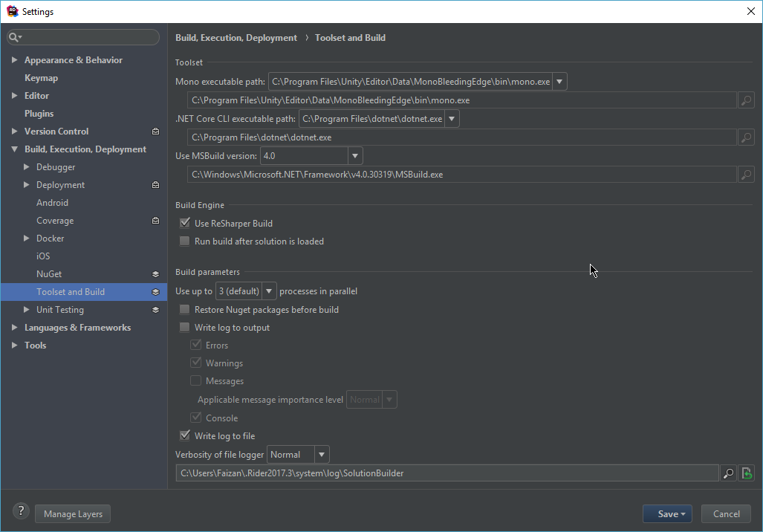The image size is (763, 532).
Task: Click the lock icon beside Deployment
Action: [x=155, y=184]
